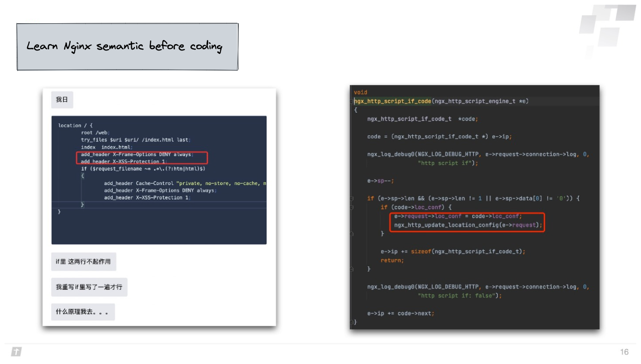The width and height of the screenshot is (641, 364).
Task: Collapse the fold marker beside "if (e->sp->len" line
Action: tap(352, 198)
